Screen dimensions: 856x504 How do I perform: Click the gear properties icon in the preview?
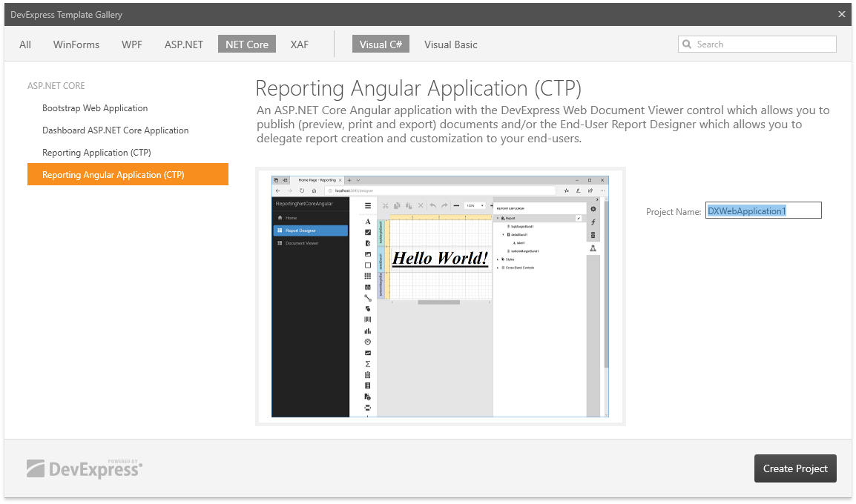pyautogui.click(x=593, y=209)
